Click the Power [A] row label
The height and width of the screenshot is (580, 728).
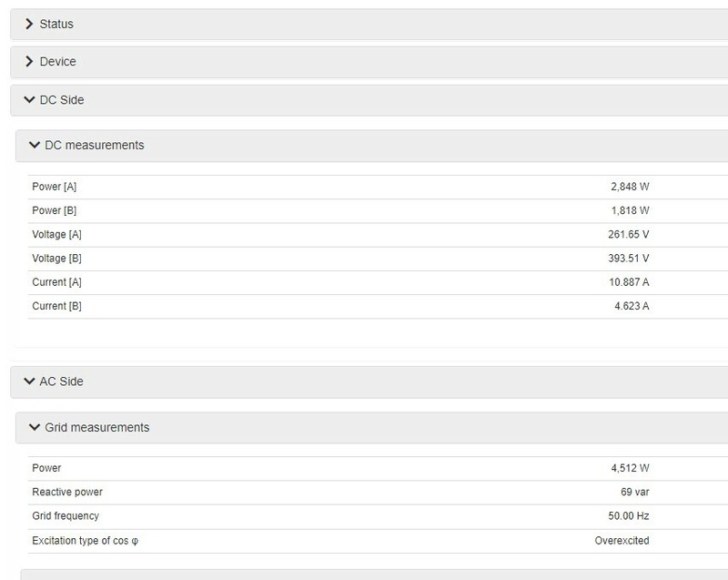point(55,187)
